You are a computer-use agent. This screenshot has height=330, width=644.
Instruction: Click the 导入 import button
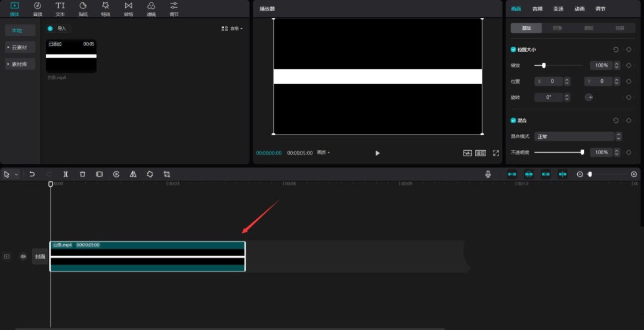coord(61,29)
